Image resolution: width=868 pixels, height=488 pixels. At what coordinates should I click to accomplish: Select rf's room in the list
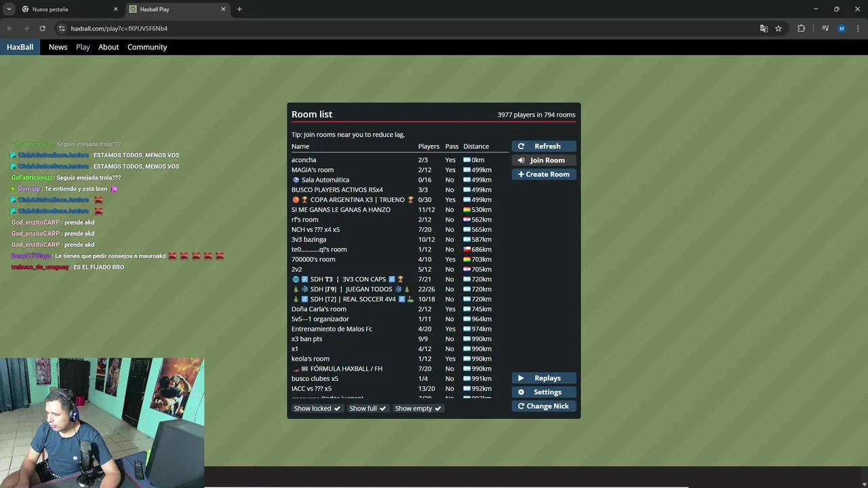click(x=400, y=220)
